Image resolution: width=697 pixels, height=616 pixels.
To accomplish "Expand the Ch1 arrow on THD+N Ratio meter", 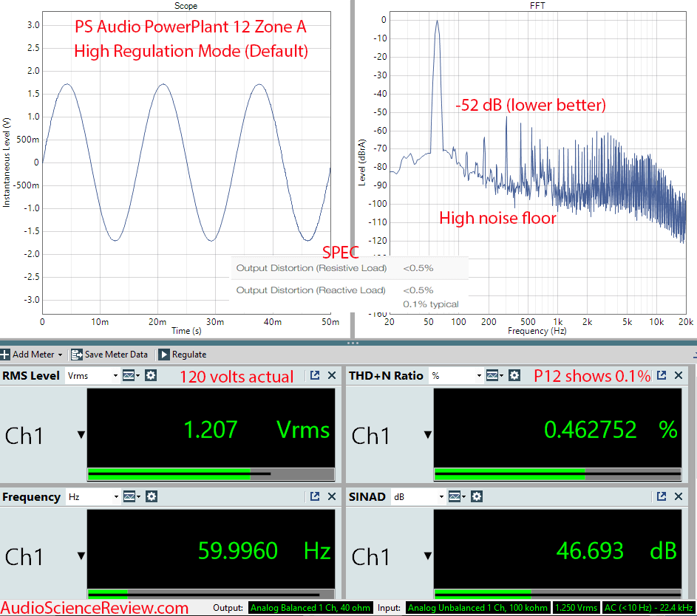I will [x=428, y=435].
